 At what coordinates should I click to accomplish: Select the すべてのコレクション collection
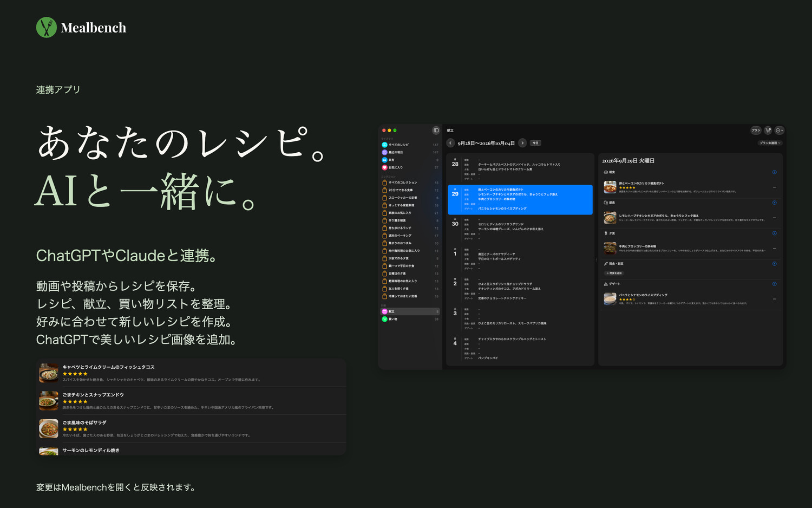coord(410,183)
